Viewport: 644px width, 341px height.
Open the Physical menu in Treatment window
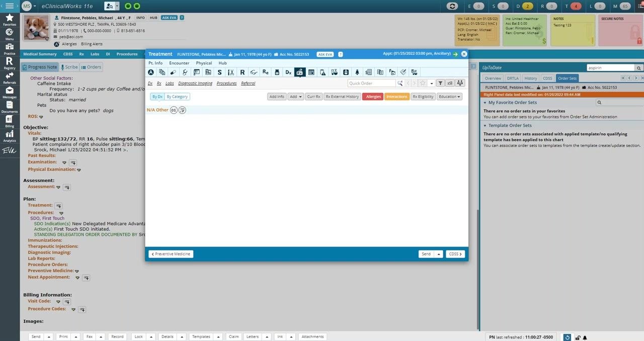tap(204, 63)
